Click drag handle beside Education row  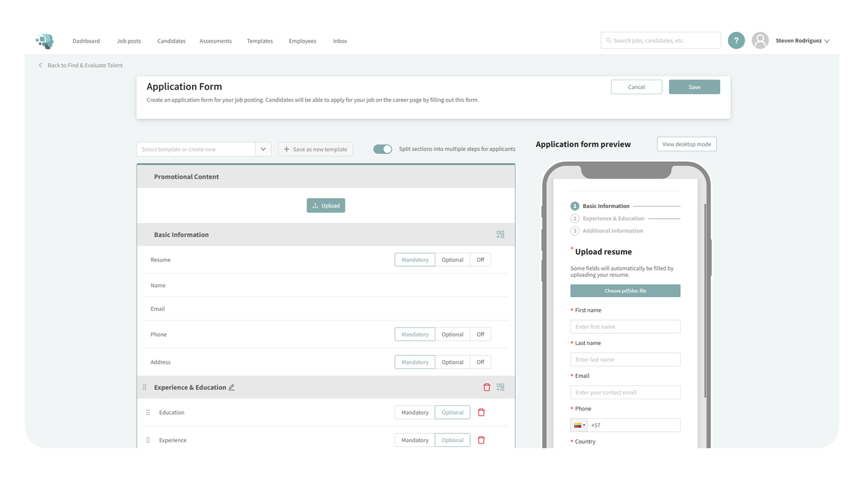click(148, 413)
